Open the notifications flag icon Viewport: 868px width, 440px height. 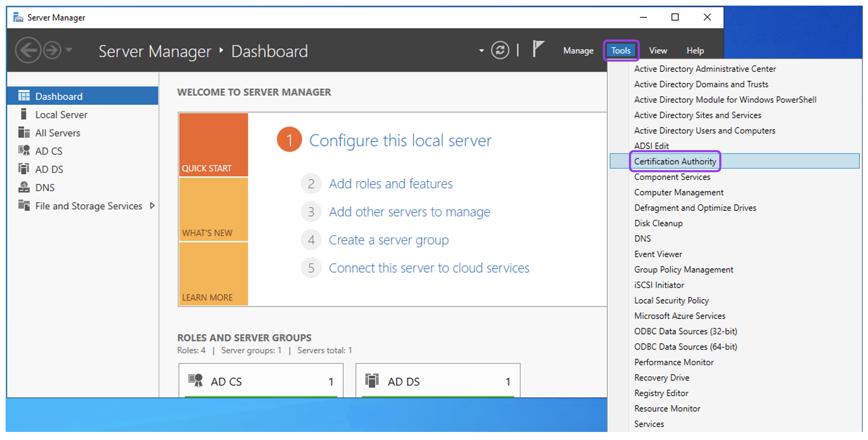coord(538,49)
